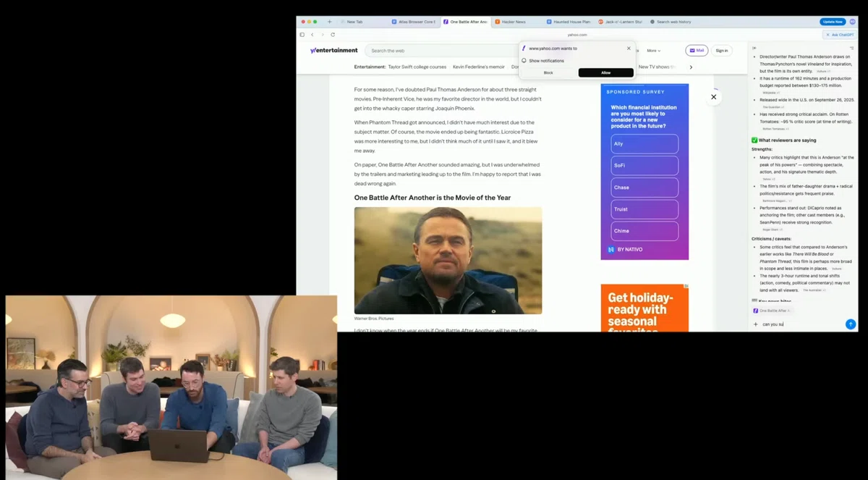Open the ChatGPT panel options menu icon
Viewport: 868px width, 480px height.
(851, 48)
